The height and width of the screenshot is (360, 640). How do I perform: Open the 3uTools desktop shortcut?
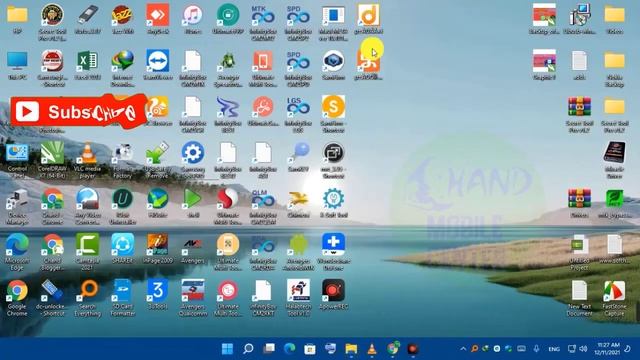coord(158,294)
